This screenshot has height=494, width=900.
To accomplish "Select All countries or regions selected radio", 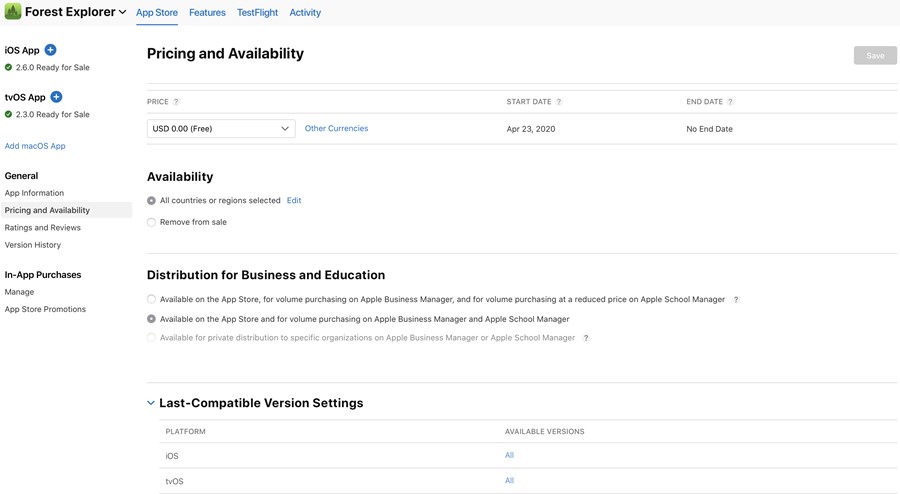I will (x=152, y=201).
